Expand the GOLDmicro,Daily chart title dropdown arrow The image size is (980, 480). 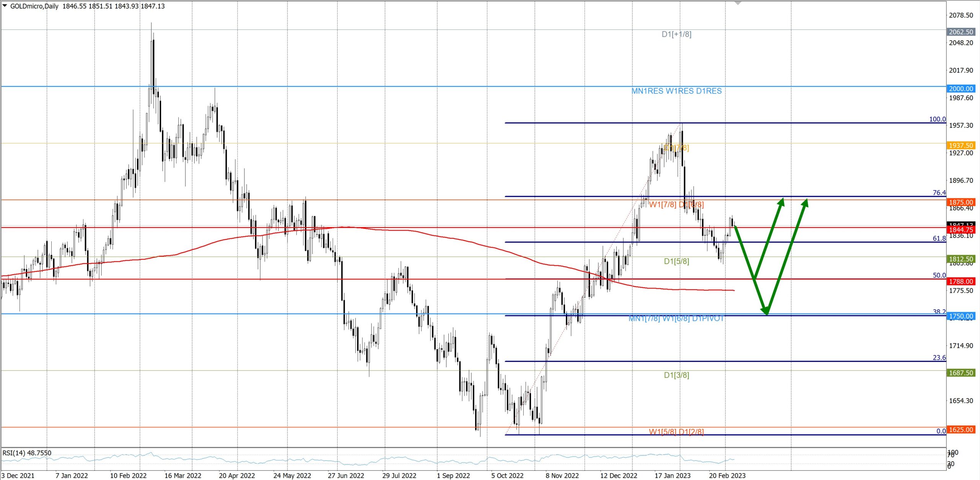(5, 5)
